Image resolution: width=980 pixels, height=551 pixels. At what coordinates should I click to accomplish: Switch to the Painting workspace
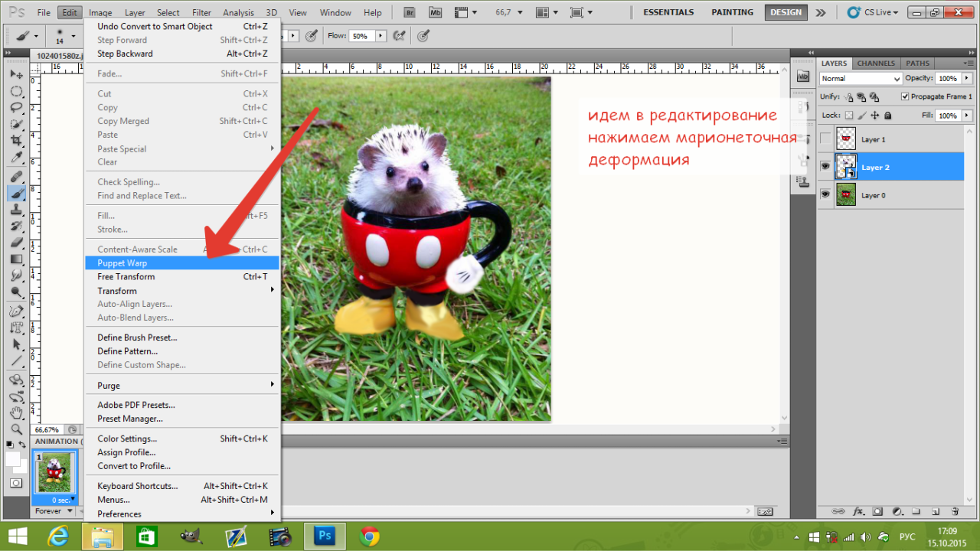[731, 12]
